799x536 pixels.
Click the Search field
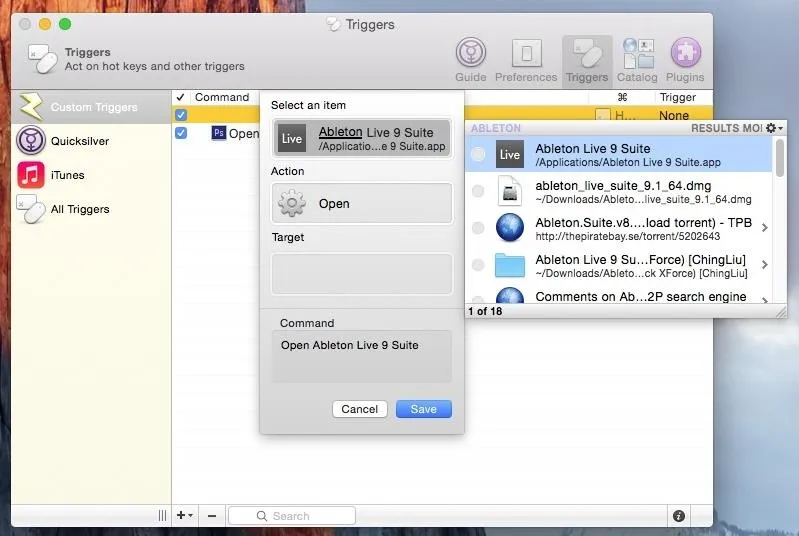[292, 516]
